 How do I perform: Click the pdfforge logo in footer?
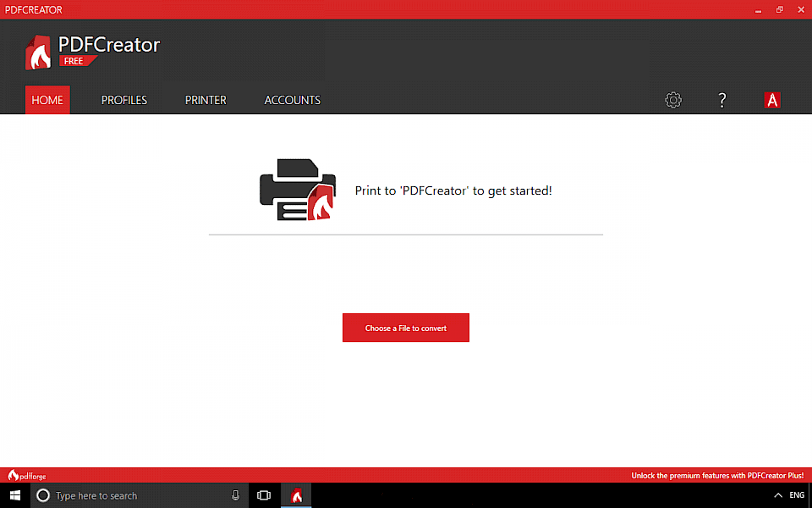[x=27, y=475]
